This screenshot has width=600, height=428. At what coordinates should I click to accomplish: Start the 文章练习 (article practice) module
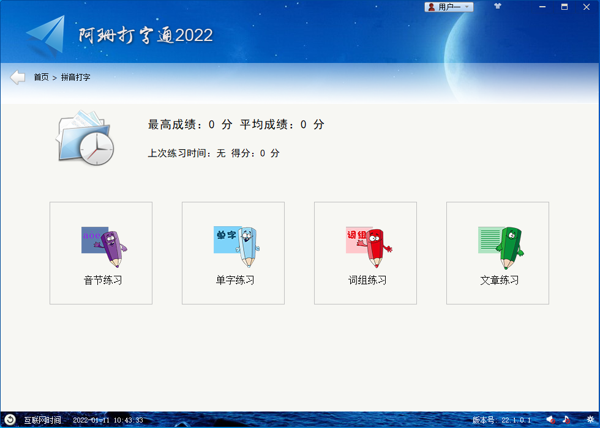pos(497,253)
